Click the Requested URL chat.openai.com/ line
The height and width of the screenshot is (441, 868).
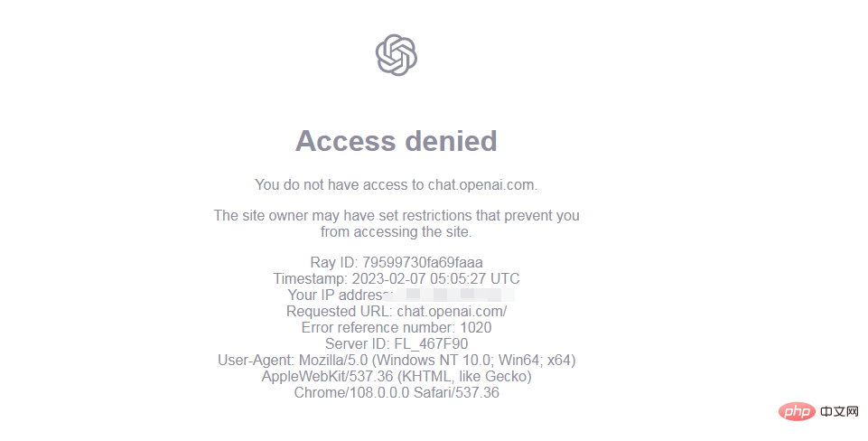coord(397,311)
